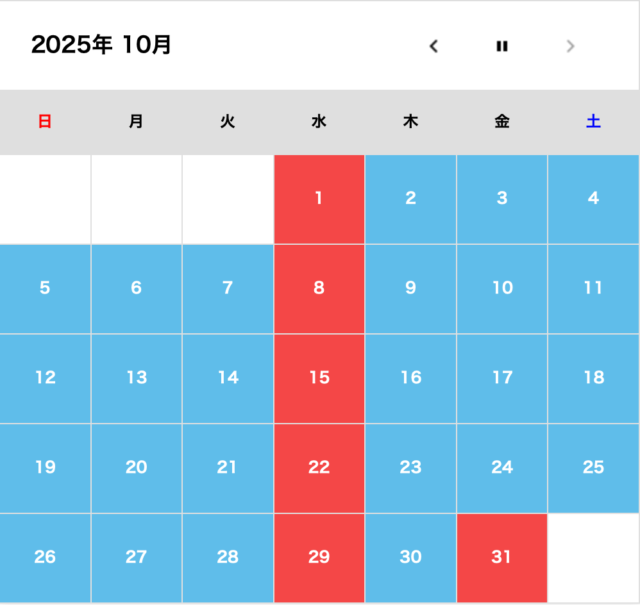This screenshot has width=640, height=605.
Task: Click October 27 on the calendar
Action: pos(136,557)
